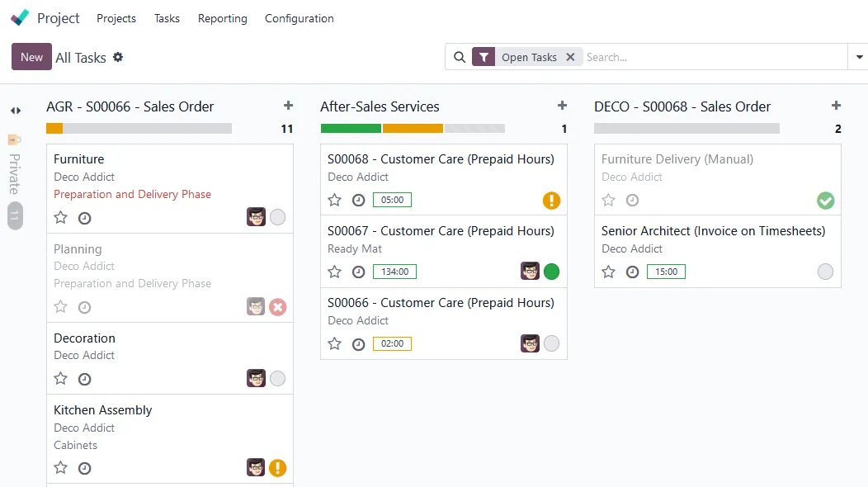868x487 pixels.
Task: Open the Reporting menu
Action: point(222,18)
